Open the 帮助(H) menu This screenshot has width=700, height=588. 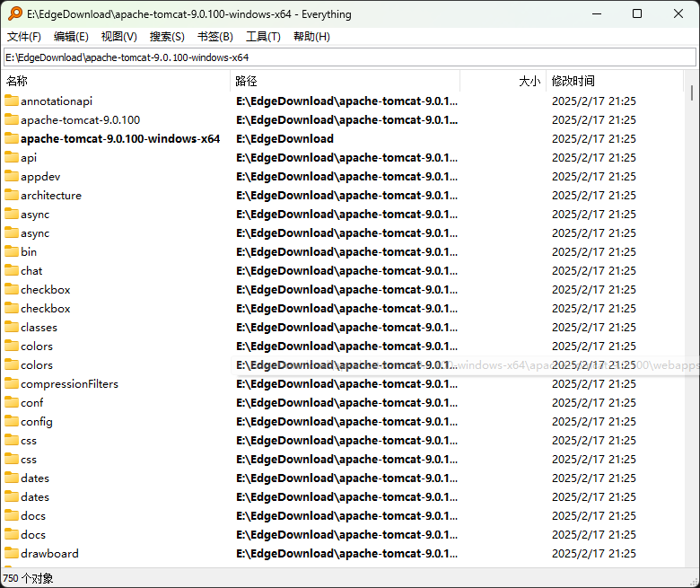pyautogui.click(x=311, y=37)
